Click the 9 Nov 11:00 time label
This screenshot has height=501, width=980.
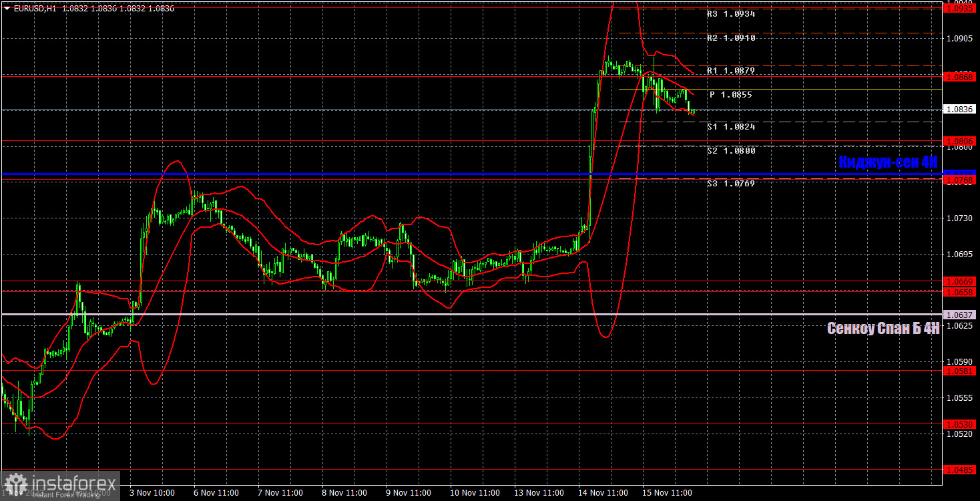(x=409, y=493)
